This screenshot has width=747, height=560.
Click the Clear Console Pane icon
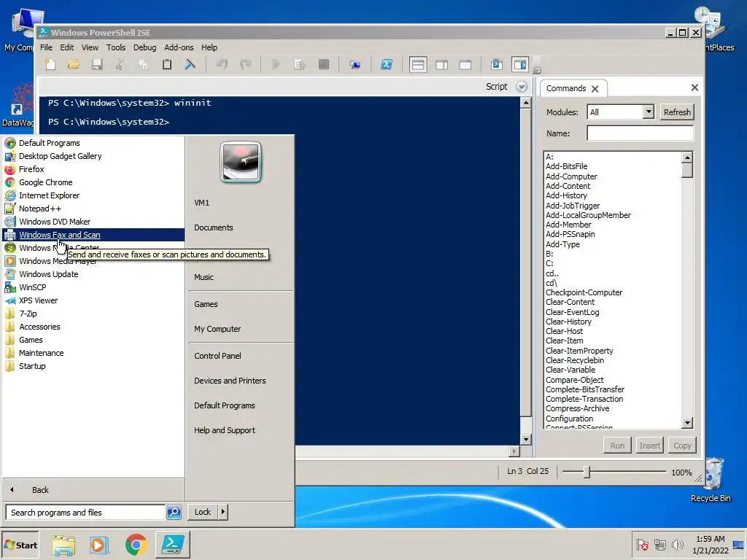[190, 64]
